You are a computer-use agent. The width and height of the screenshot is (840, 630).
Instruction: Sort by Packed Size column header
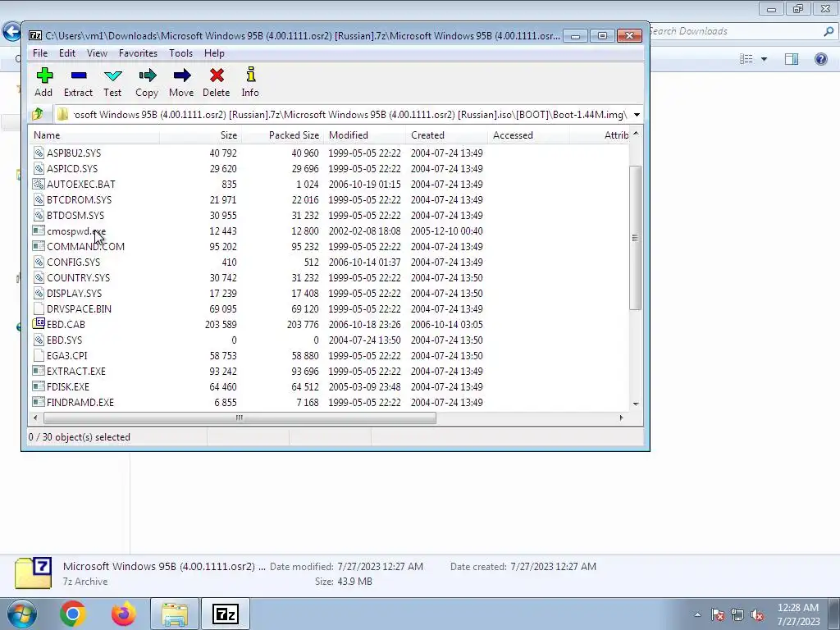tap(282, 135)
